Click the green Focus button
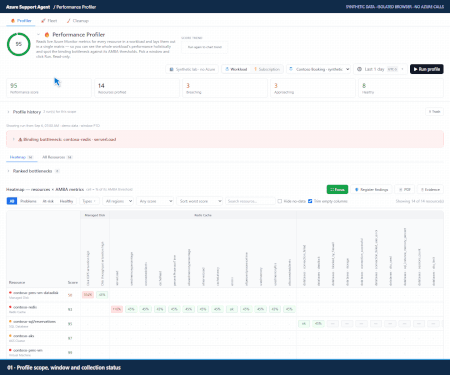The width and height of the screenshot is (450, 375). (x=337, y=189)
